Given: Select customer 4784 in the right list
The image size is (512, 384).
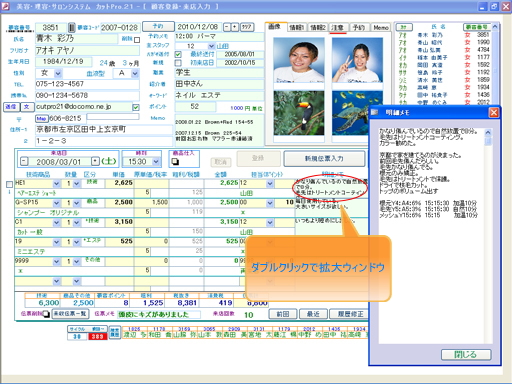Looking at the screenshot, I should click(444, 50).
